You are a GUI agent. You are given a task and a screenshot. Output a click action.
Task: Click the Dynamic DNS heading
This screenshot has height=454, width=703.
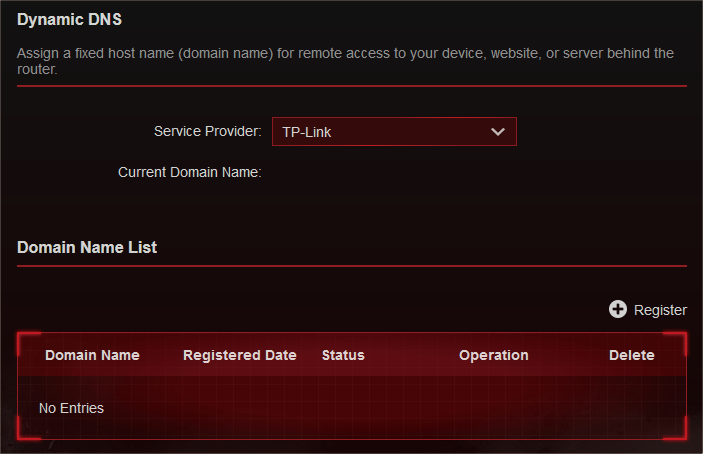coord(69,19)
